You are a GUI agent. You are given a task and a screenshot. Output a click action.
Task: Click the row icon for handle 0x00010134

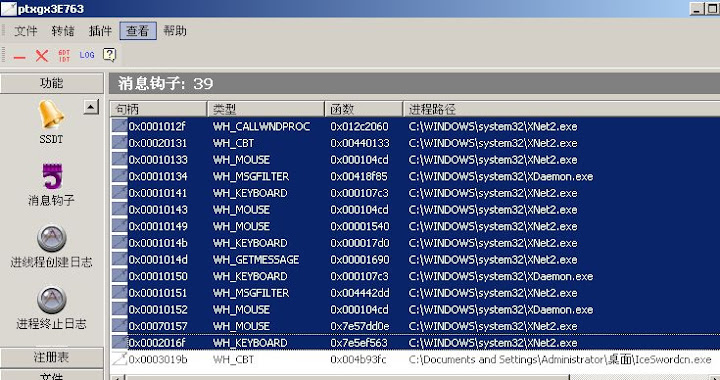[x=119, y=176]
